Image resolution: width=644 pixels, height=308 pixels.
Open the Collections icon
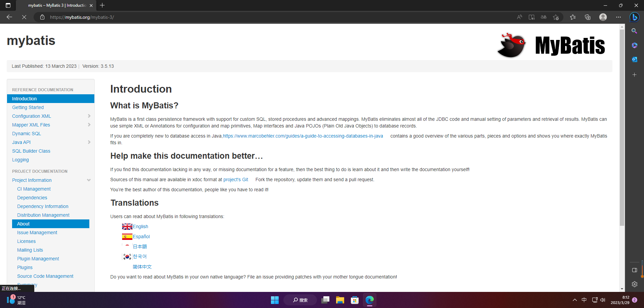click(x=588, y=17)
